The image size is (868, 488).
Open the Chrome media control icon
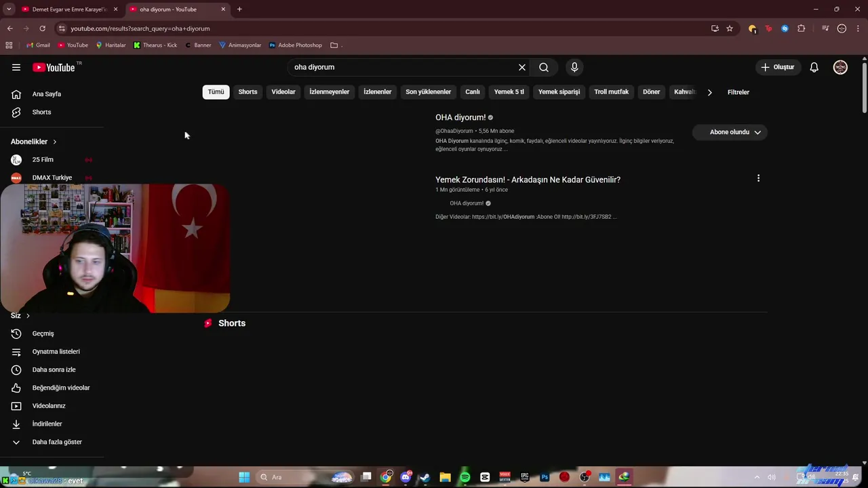point(825,28)
